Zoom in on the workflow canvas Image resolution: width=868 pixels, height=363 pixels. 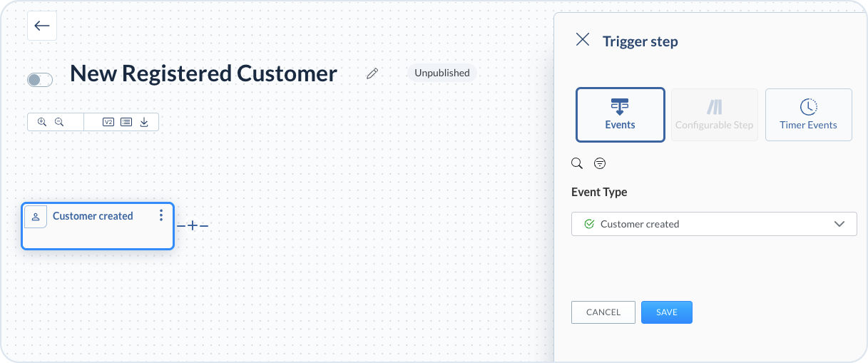[x=42, y=122]
